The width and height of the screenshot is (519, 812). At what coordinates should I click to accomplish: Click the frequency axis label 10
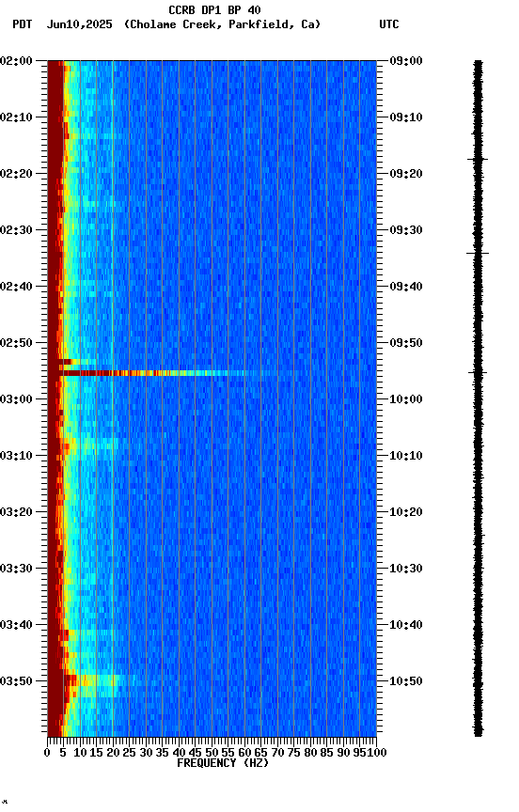point(80,754)
